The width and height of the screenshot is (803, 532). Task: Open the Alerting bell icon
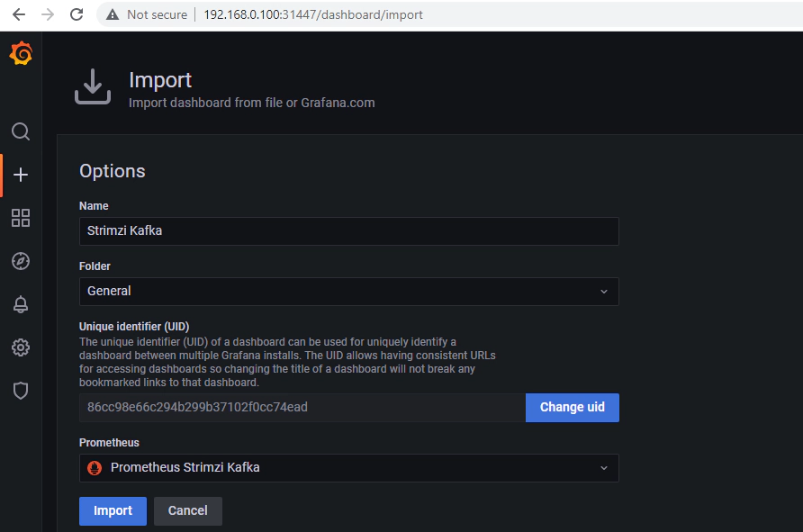pyautogui.click(x=21, y=304)
